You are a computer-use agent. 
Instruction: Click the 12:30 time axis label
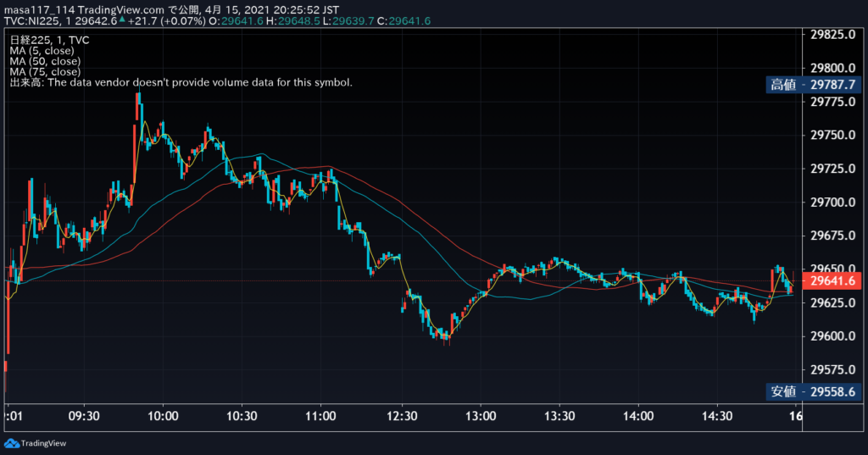tap(402, 416)
